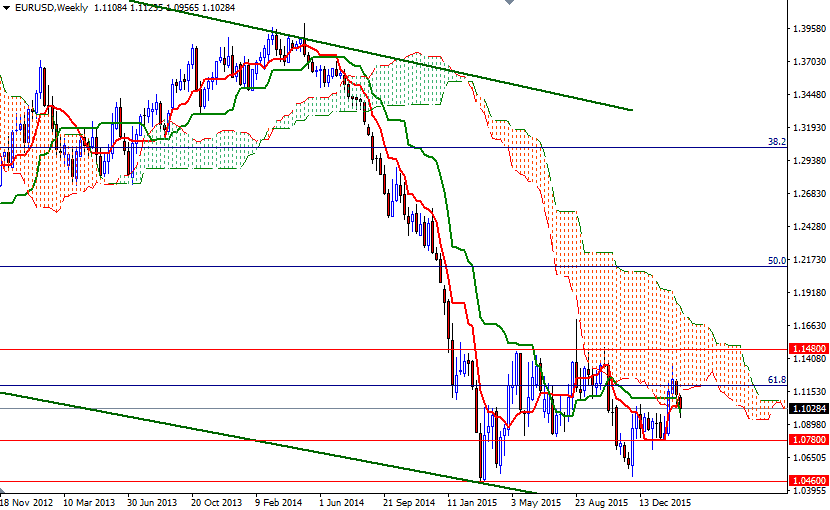Click the 20 Oct 2013 date label

tap(216, 502)
